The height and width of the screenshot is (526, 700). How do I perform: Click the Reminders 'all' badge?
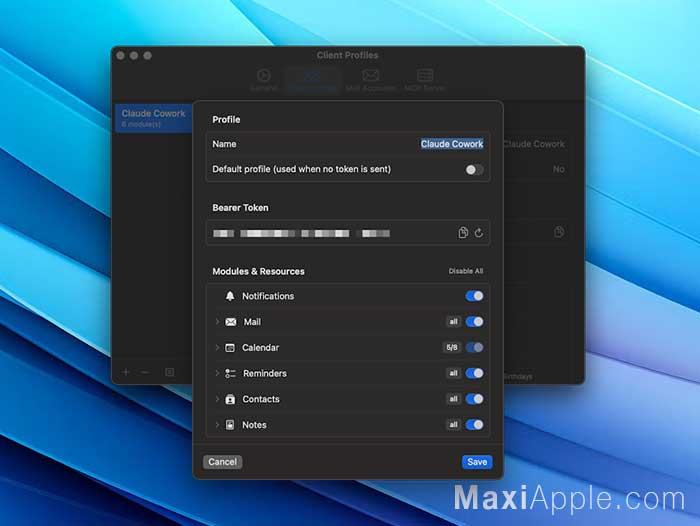pyautogui.click(x=453, y=373)
